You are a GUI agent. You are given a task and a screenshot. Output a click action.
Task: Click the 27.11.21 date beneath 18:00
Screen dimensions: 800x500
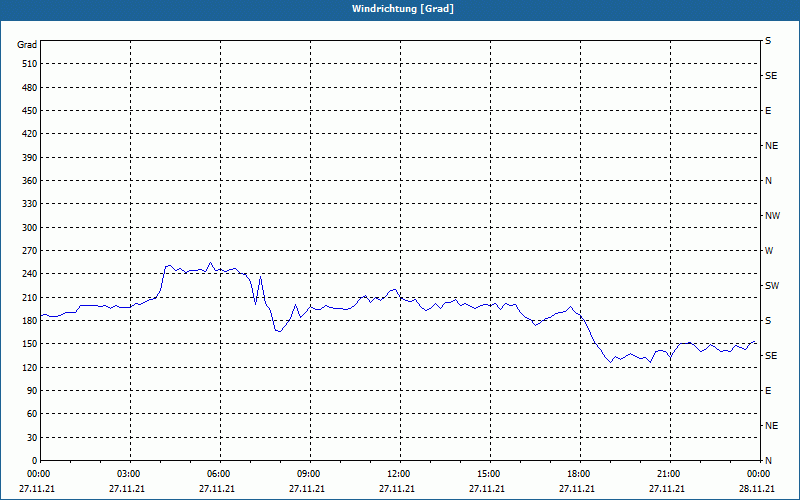click(x=577, y=489)
